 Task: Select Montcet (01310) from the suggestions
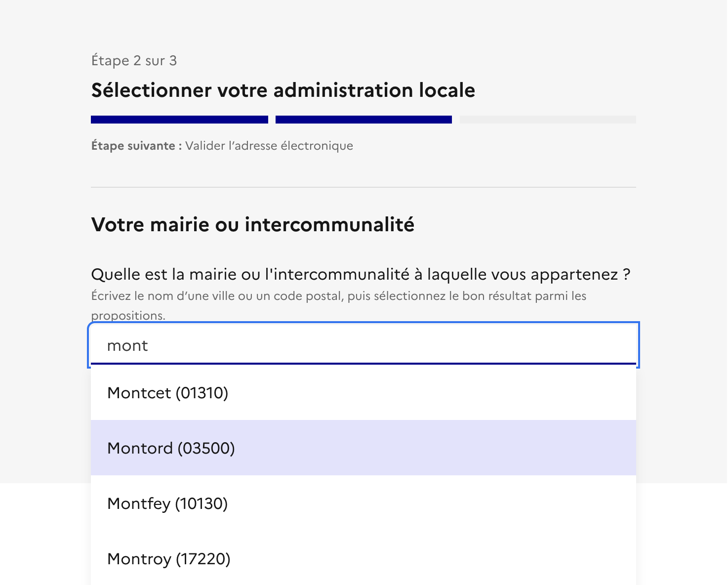pos(364,393)
